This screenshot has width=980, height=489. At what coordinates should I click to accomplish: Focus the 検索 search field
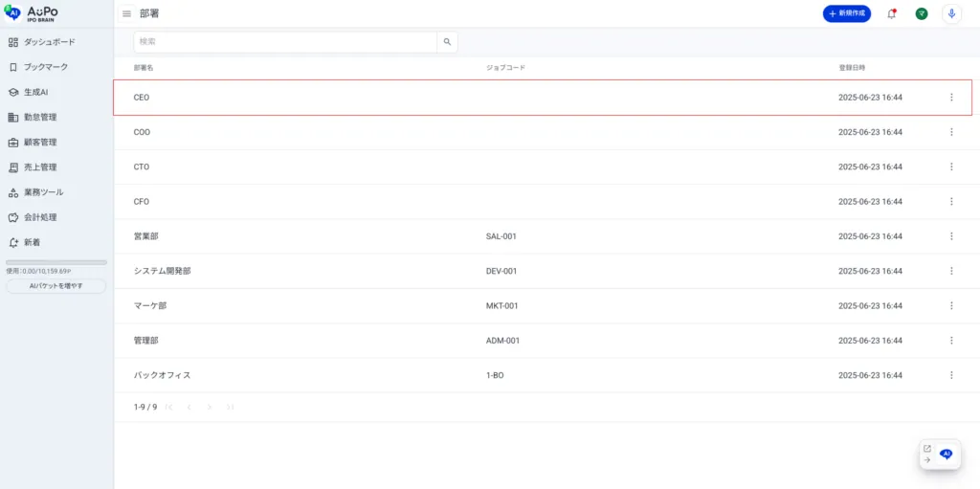coord(285,42)
